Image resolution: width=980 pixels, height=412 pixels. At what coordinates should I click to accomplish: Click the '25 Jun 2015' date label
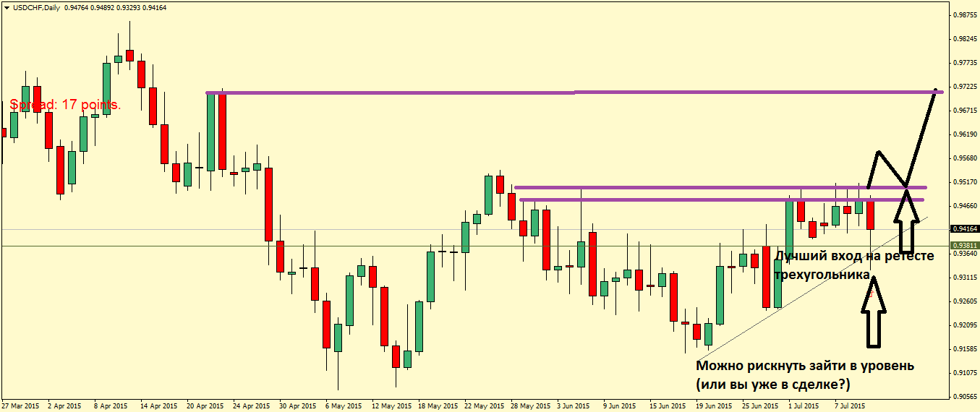coord(759,406)
